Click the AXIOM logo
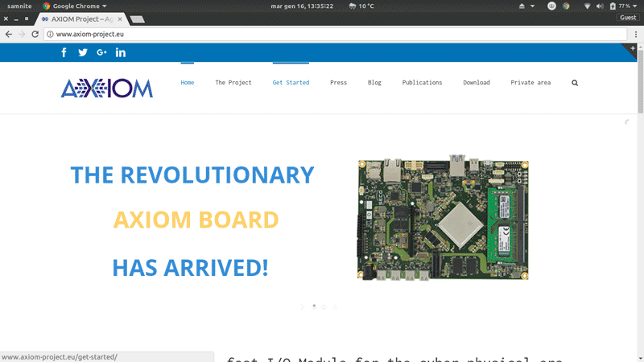Image resolution: width=644 pixels, height=362 pixels. coord(107,88)
